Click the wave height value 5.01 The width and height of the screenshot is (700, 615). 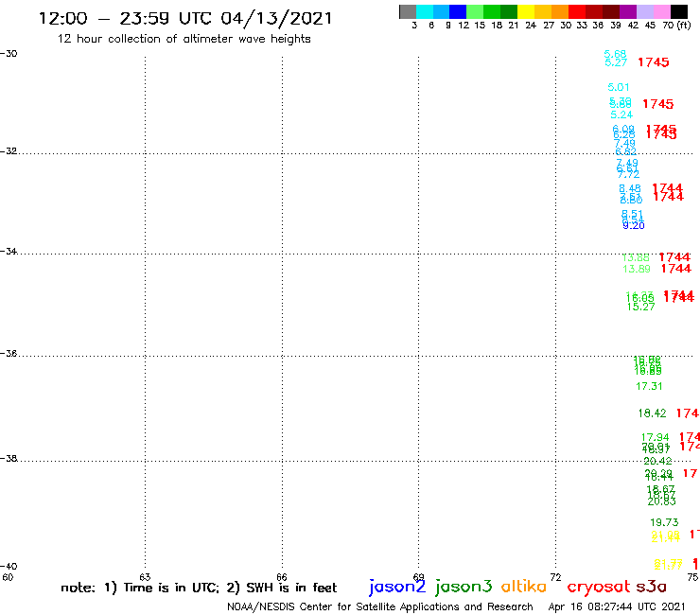tap(619, 87)
